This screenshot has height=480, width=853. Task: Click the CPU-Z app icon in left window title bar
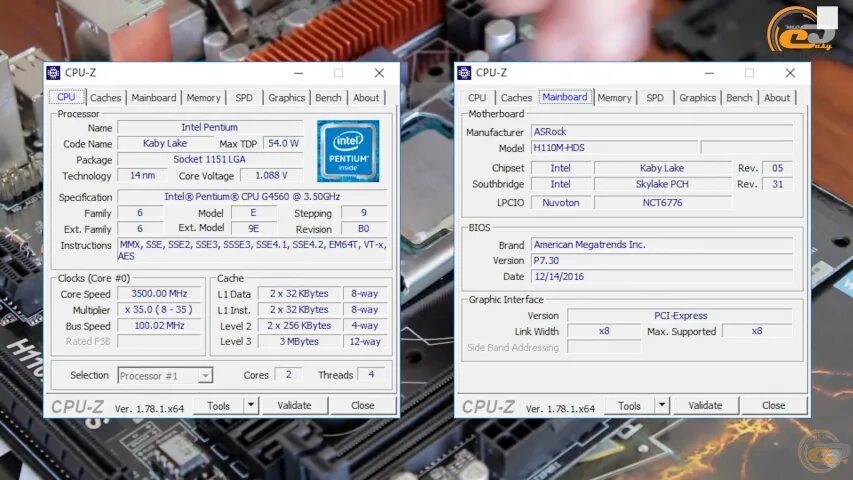[53, 72]
